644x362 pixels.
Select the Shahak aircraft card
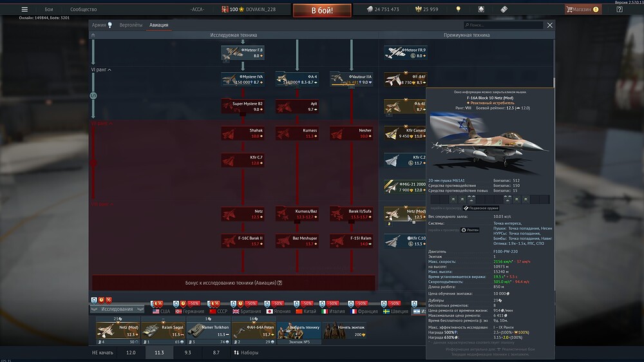click(x=243, y=133)
